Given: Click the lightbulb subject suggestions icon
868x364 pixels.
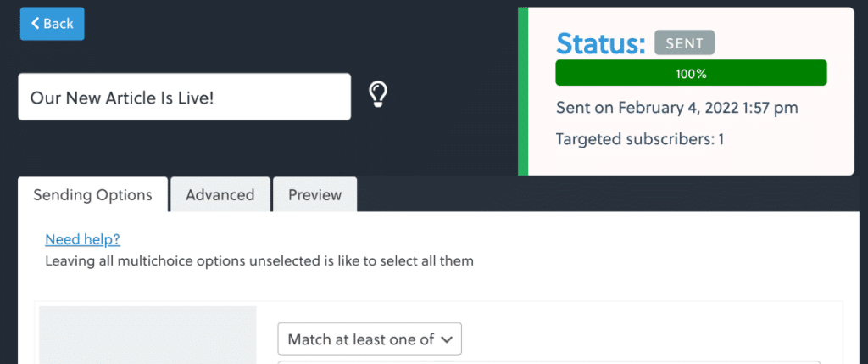Looking at the screenshot, I should (378, 95).
